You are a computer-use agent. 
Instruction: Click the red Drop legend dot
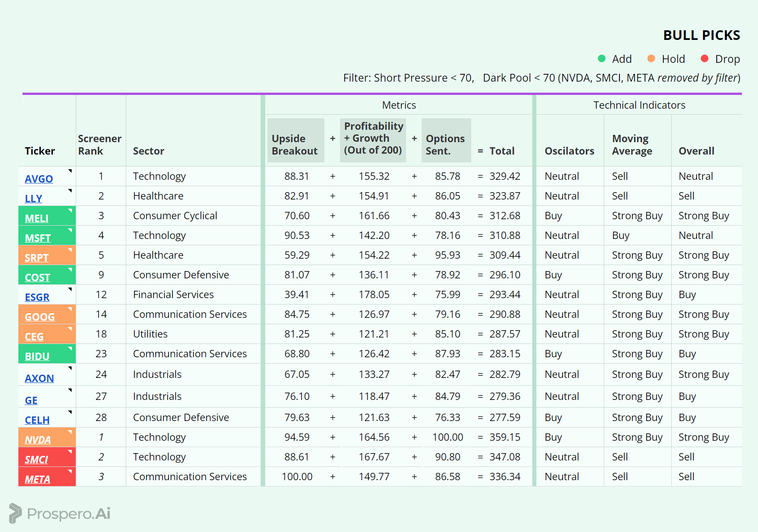tap(705, 59)
